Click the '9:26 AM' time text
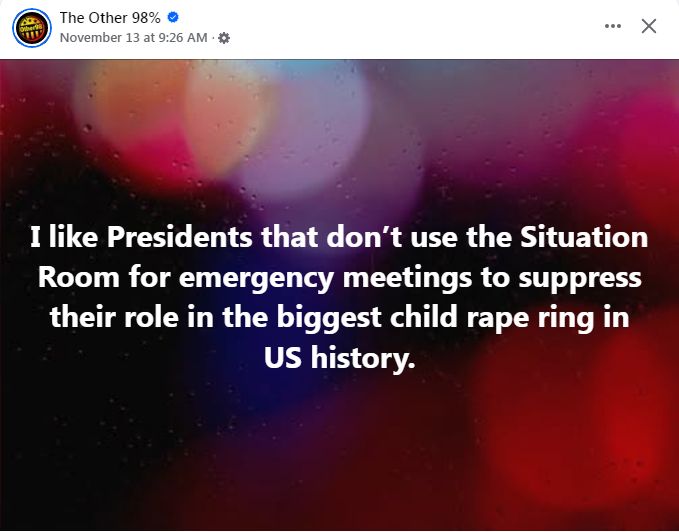Image resolution: width=679 pixels, height=532 pixels. (183, 38)
